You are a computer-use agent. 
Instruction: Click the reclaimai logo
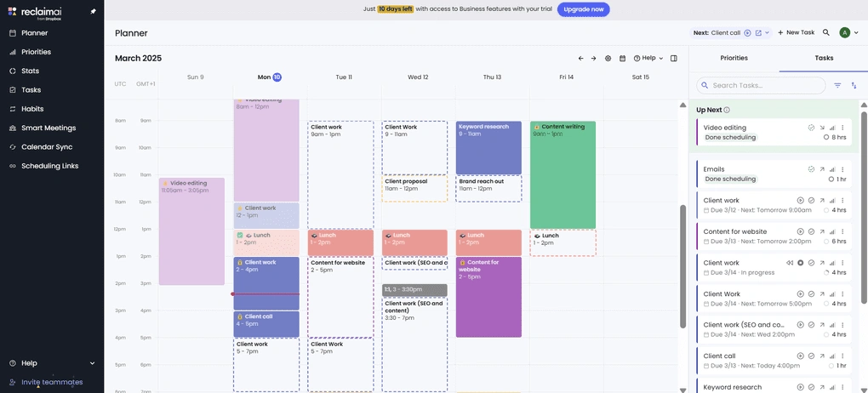coord(36,12)
